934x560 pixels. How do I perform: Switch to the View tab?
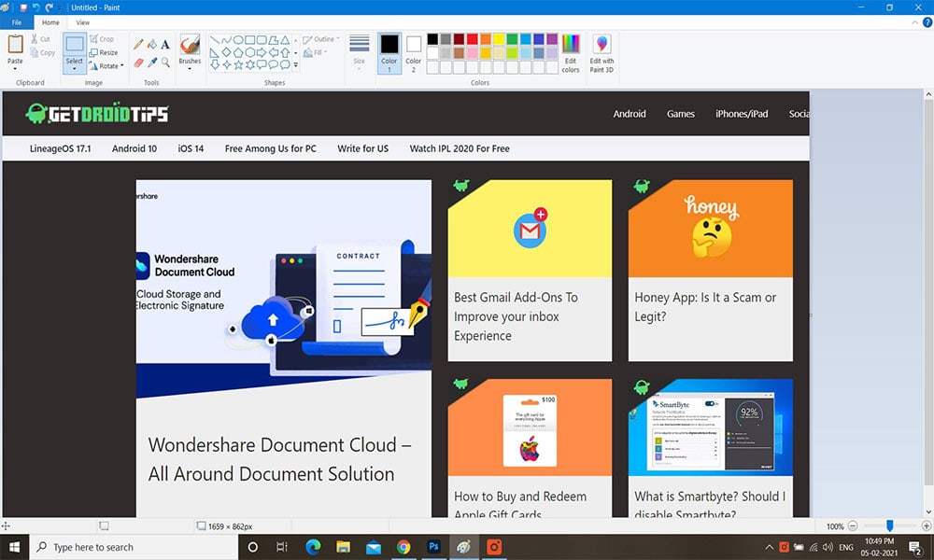(x=83, y=22)
